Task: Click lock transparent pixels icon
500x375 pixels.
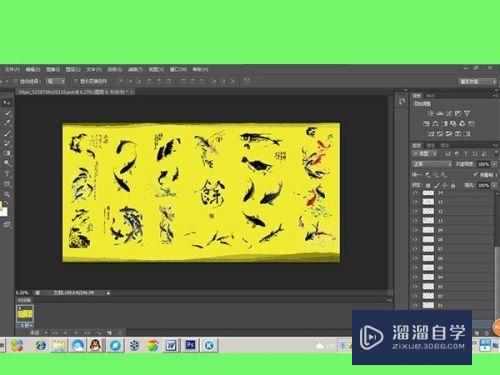Action: [428, 185]
